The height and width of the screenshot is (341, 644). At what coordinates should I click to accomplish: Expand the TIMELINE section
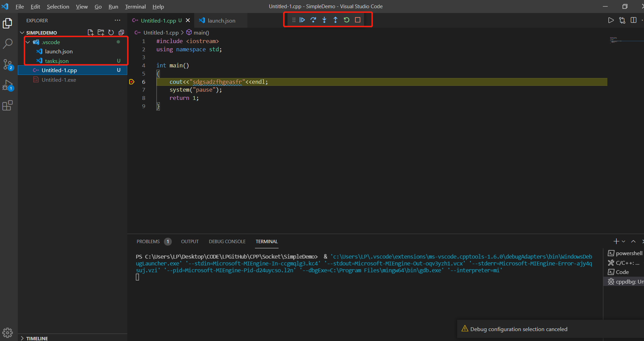pyautogui.click(x=22, y=338)
